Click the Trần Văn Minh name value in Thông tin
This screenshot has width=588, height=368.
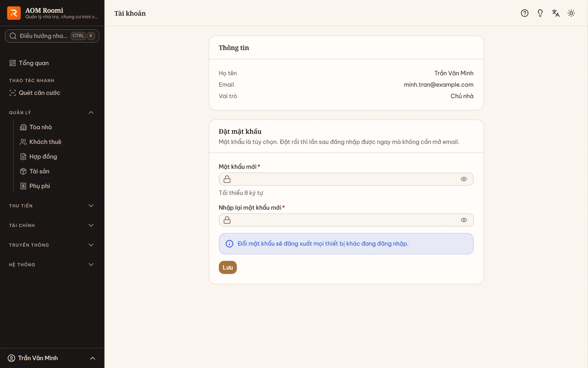pos(454,73)
